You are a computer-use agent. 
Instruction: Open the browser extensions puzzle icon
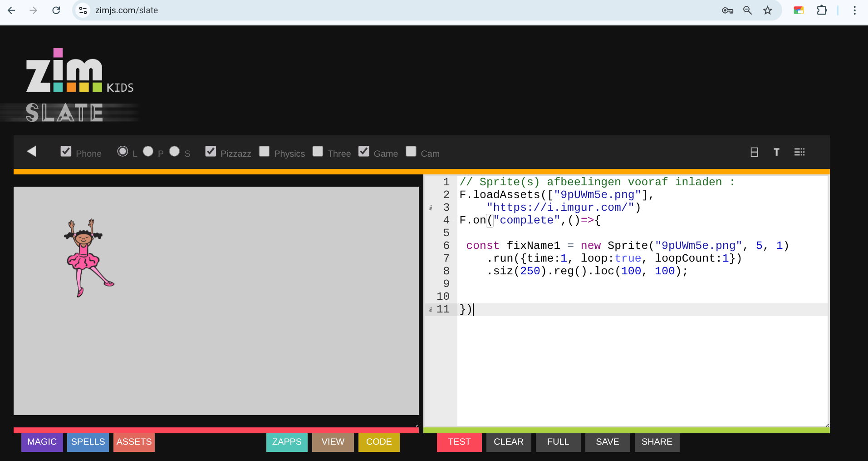(822, 10)
